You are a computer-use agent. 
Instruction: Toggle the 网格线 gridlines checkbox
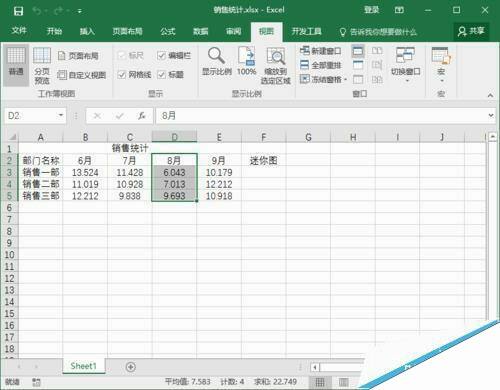(x=122, y=75)
